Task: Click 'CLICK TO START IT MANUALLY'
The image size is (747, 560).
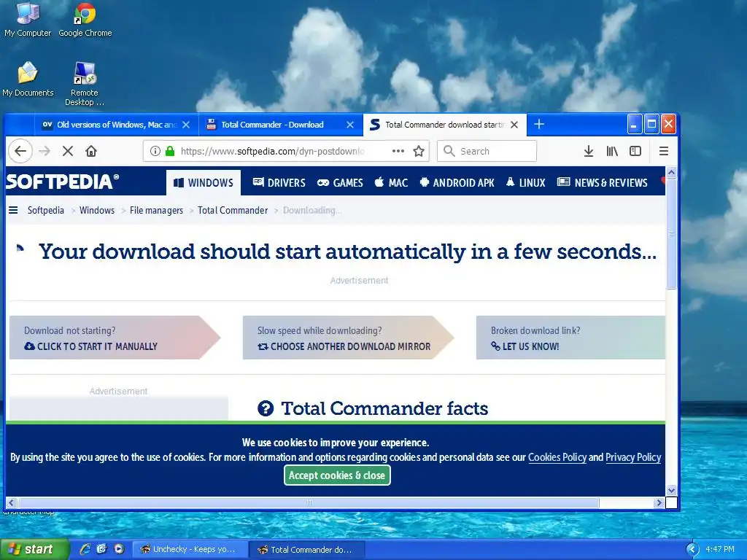Action: [x=90, y=346]
